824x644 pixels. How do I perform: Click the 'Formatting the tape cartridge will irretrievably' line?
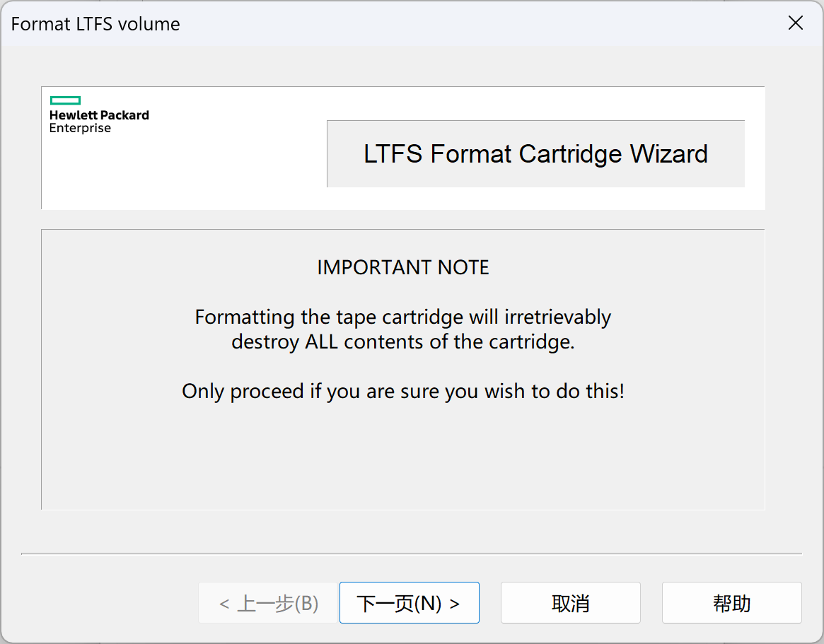pyautogui.click(x=403, y=317)
